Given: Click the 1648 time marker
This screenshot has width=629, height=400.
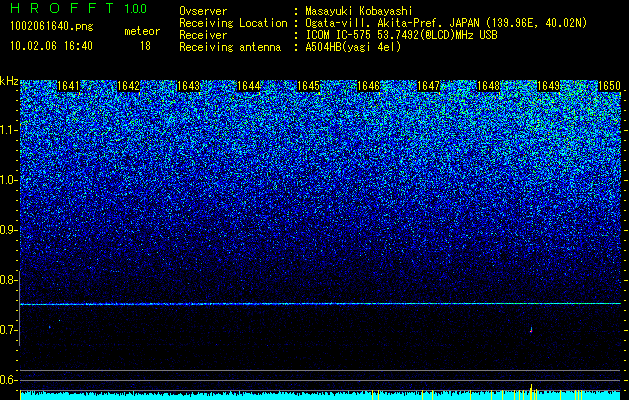Looking at the screenshot, I should tap(489, 86).
